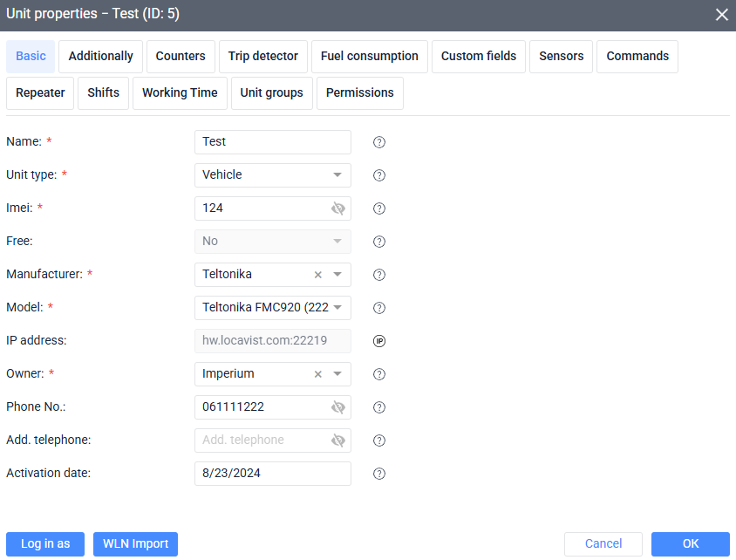The image size is (736, 560).
Task: Toggle visibility of Add. telephone field
Action: (x=338, y=440)
